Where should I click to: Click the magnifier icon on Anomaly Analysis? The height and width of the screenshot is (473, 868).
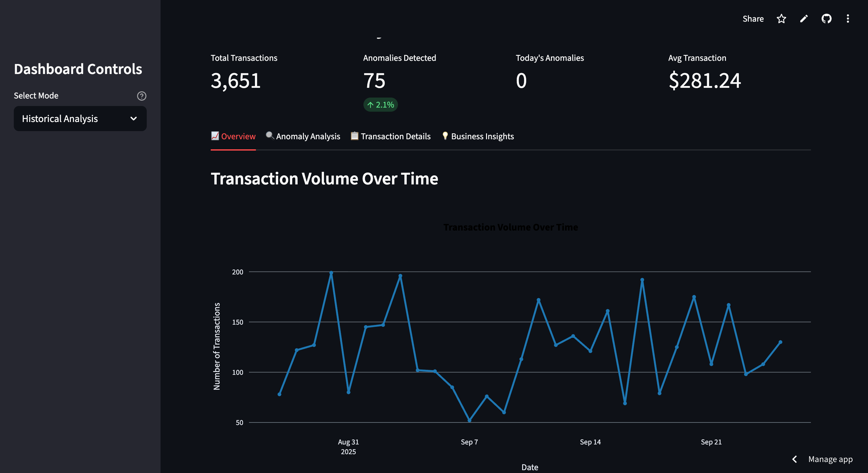coord(270,136)
